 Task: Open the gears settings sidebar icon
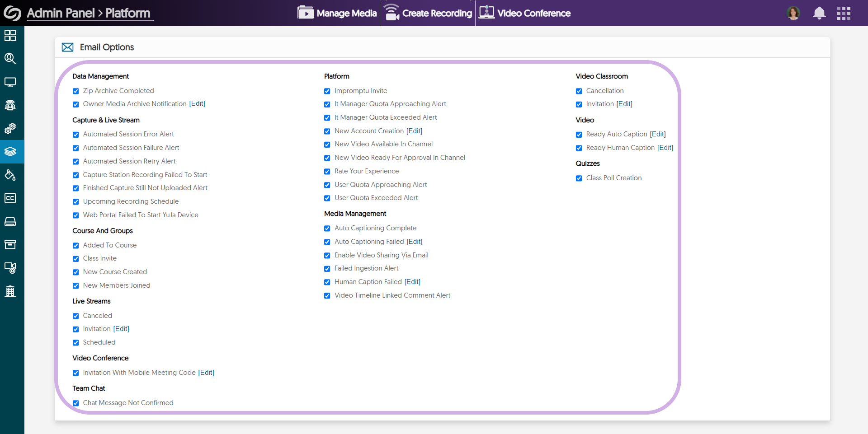[10, 128]
